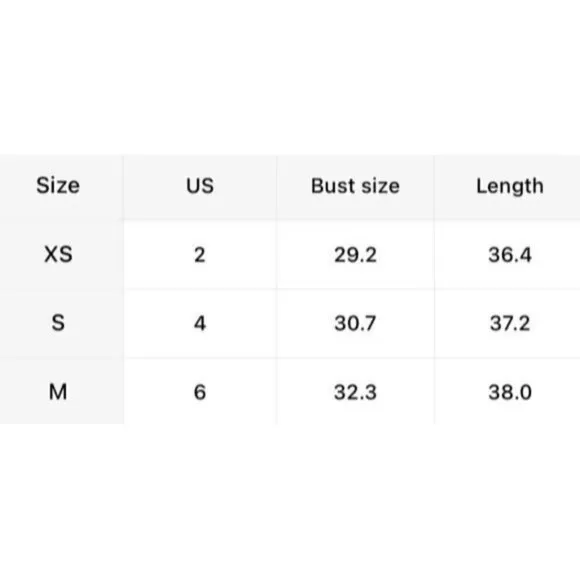Screen dimensions: 580x580
Task: Click the XS row's bust measurement
Action: click(x=355, y=255)
